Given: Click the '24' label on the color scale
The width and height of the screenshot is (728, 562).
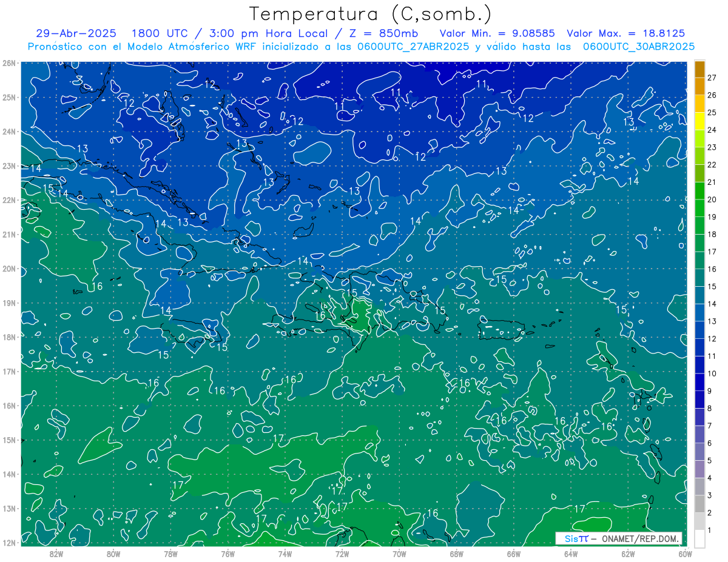Looking at the screenshot, I should point(712,130).
